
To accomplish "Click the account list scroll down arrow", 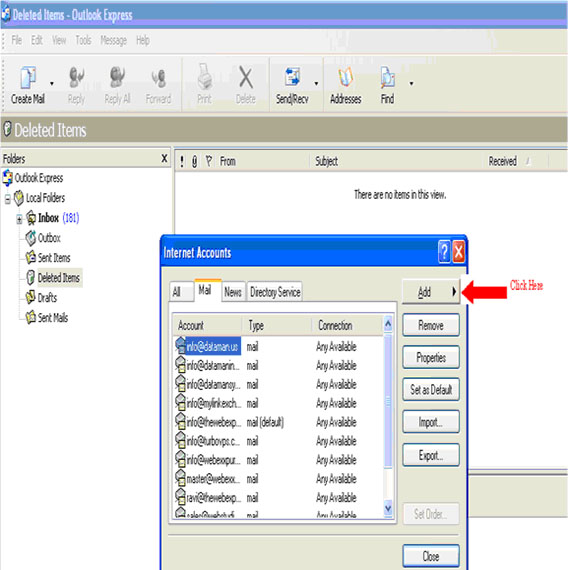I will (388, 507).
